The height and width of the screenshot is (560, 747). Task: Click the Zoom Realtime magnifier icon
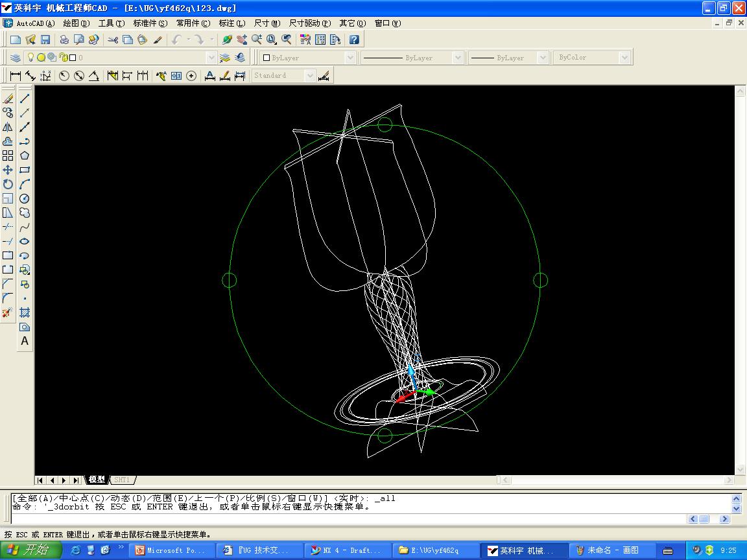[x=257, y=40]
